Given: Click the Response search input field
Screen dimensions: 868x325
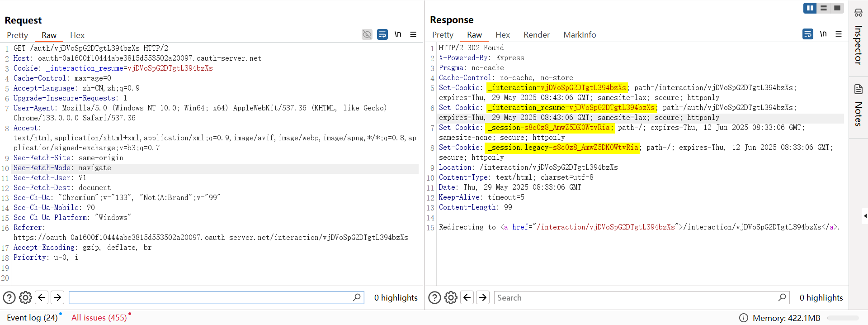Looking at the screenshot, I should click(x=635, y=297).
